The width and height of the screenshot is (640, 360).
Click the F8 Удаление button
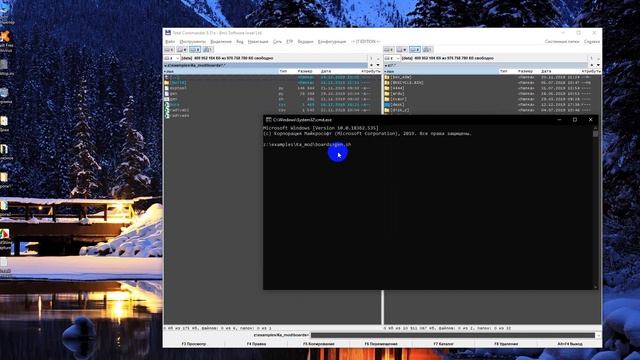(506, 344)
